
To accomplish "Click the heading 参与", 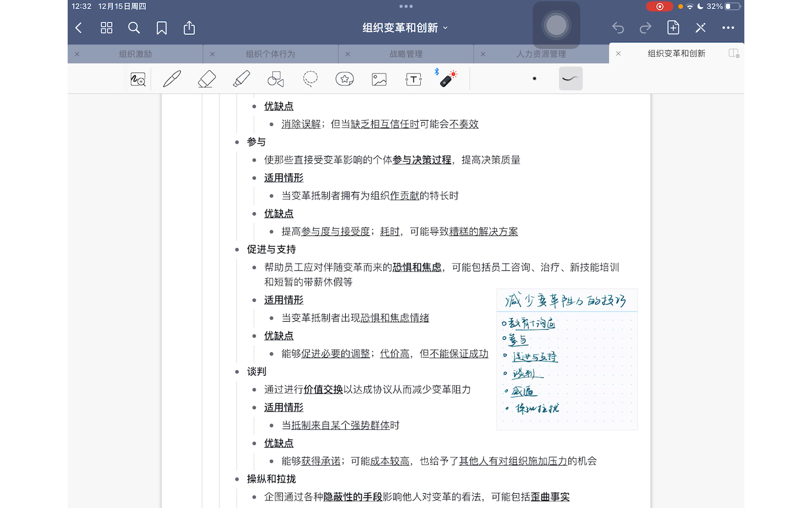I will (256, 142).
